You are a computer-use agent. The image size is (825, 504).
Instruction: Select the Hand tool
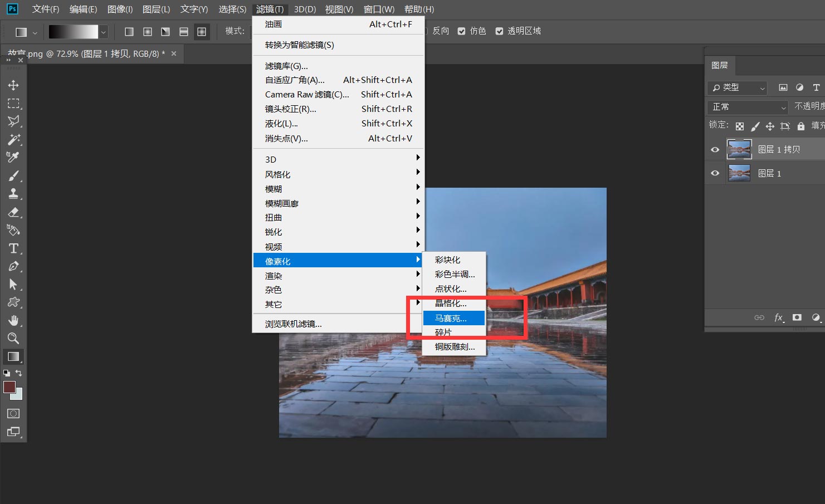pyautogui.click(x=13, y=320)
